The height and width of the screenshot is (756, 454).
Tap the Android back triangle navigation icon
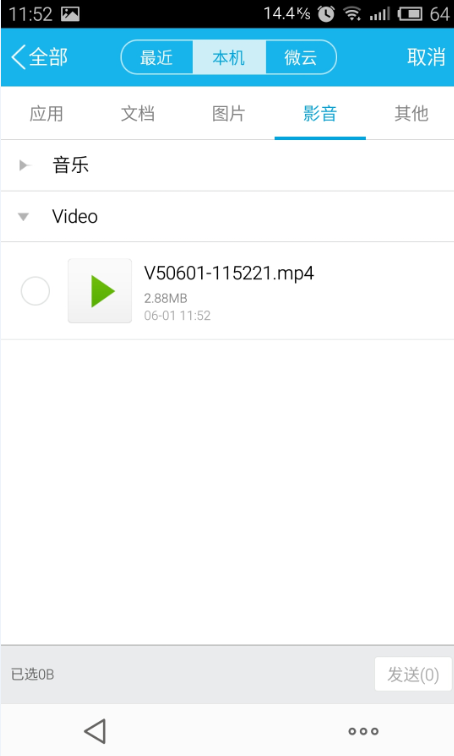point(95,731)
